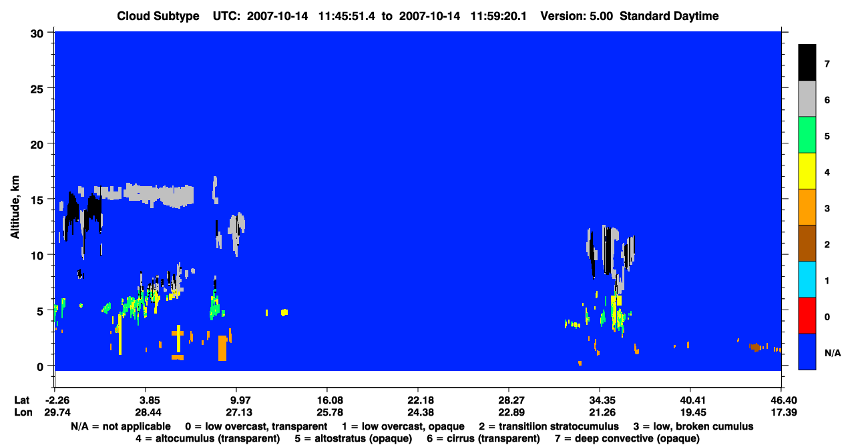Click longitude value 24.38

pyautogui.click(x=418, y=412)
